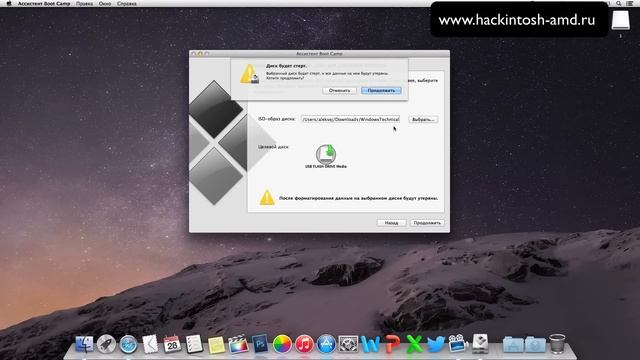Open the App Store dock icon
The image size is (640, 360).
coord(326,344)
